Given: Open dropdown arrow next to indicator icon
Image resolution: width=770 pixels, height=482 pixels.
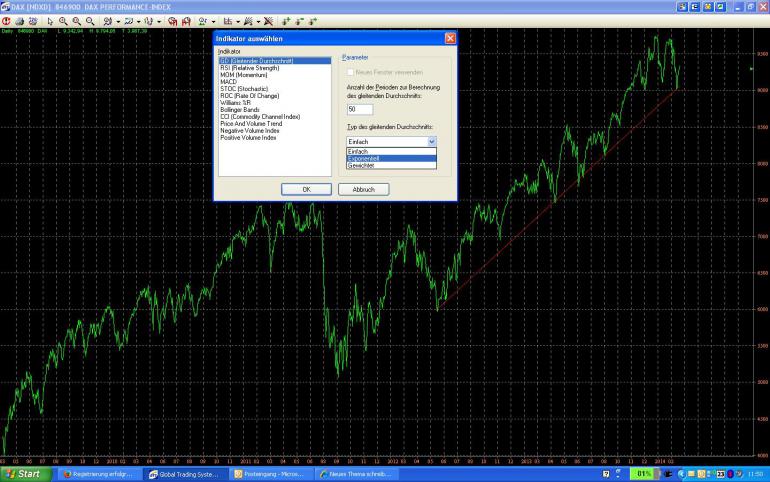Looking at the screenshot, I should [118, 22].
